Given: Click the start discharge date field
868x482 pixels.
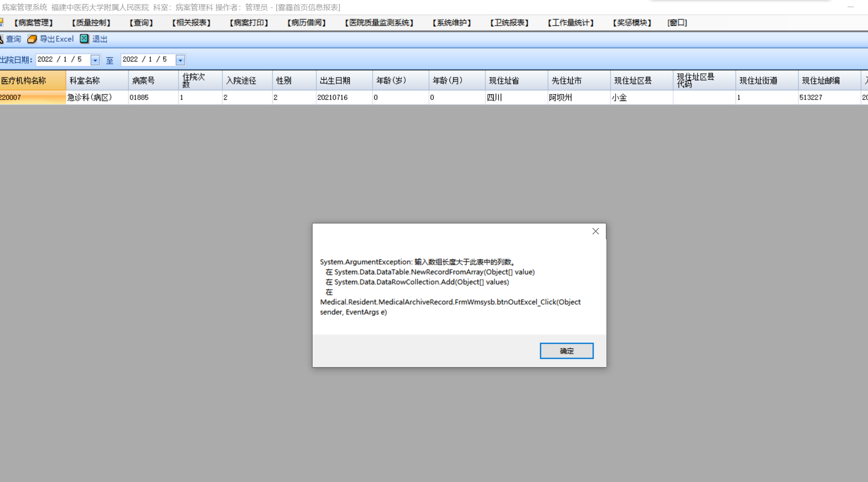Looking at the screenshot, I should tap(63, 60).
